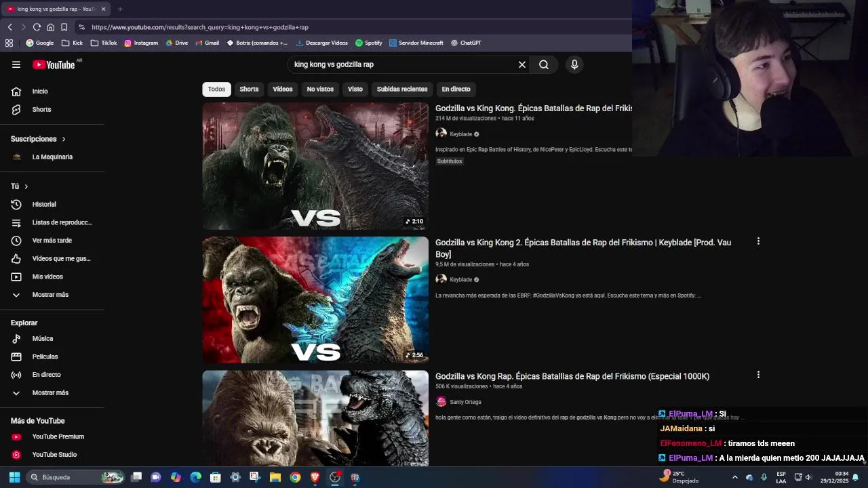
Task: Select the En directo filter chip
Action: 456,89
